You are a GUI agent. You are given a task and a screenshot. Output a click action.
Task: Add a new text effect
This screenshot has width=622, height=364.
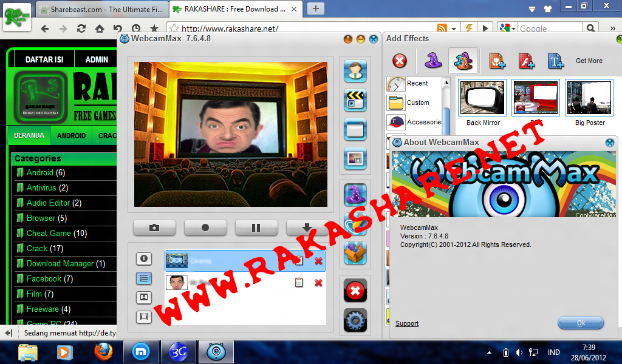555,61
